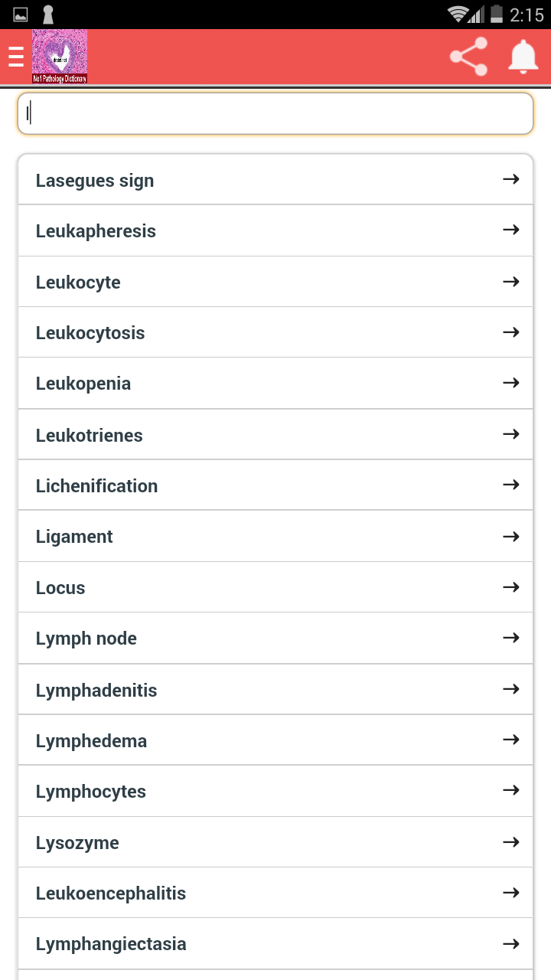
Task: Open the Lymphadenitis definition
Action: pyautogui.click(x=230, y=689)
